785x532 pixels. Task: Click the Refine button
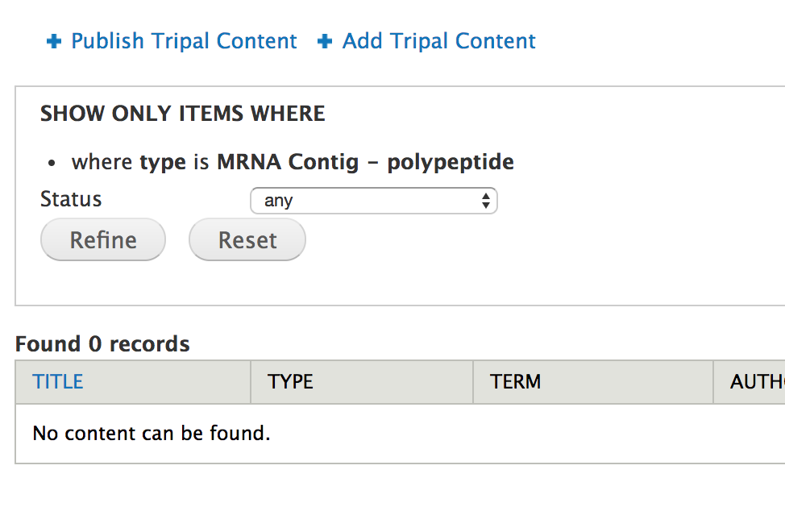pos(102,239)
